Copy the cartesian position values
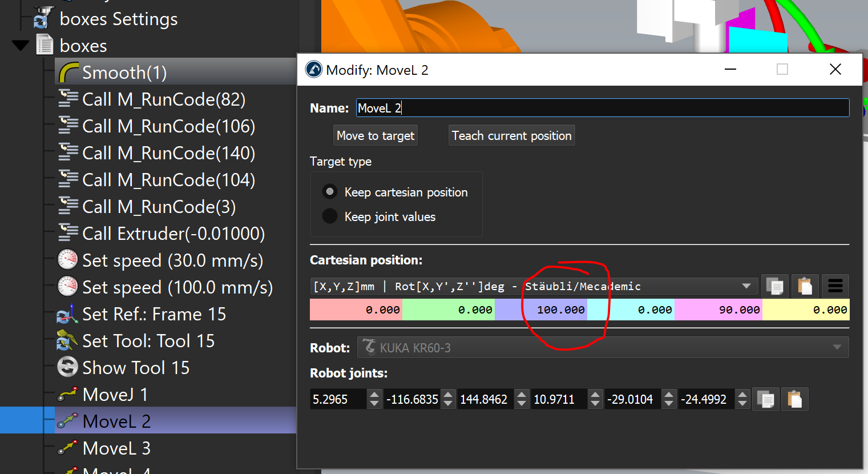 pyautogui.click(x=774, y=286)
